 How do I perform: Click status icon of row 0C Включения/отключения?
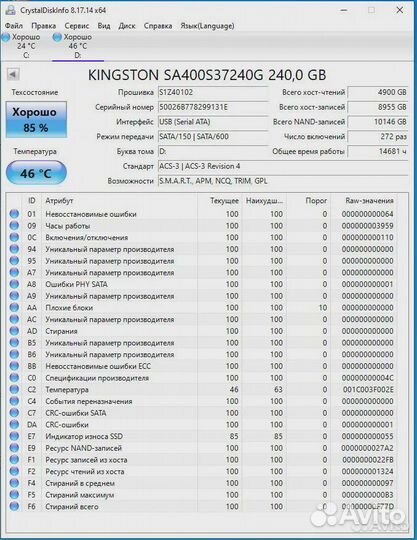pyautogui.click(x=14, y=237)
